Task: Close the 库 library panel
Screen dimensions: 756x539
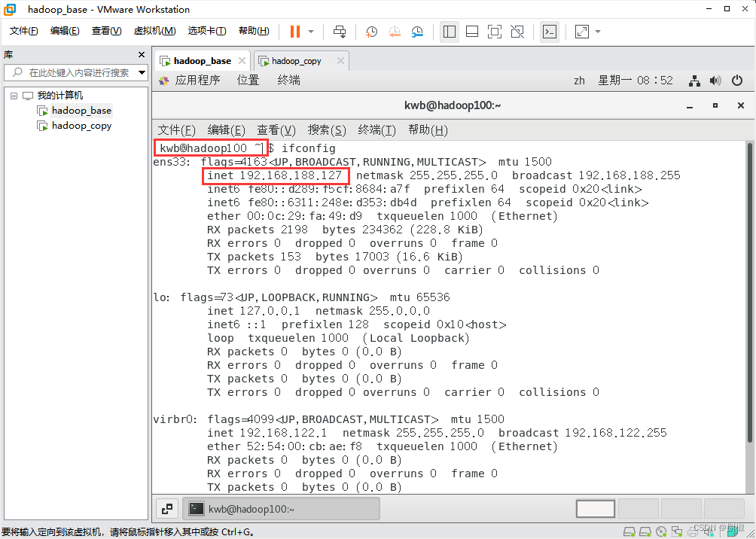Action: click(x=142, y=54)
